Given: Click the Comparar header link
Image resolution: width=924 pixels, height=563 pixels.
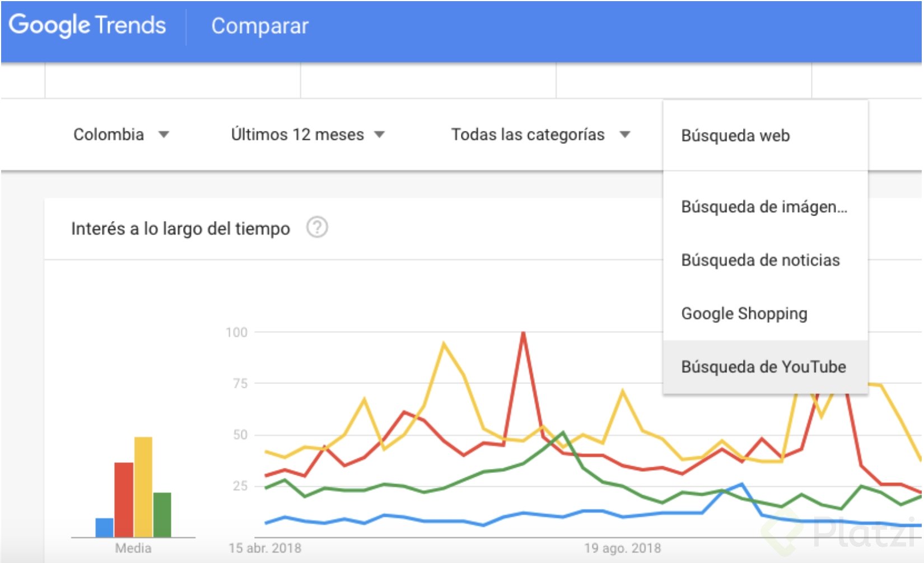Looking at the screenshot, I should click(x=260, y=26).
